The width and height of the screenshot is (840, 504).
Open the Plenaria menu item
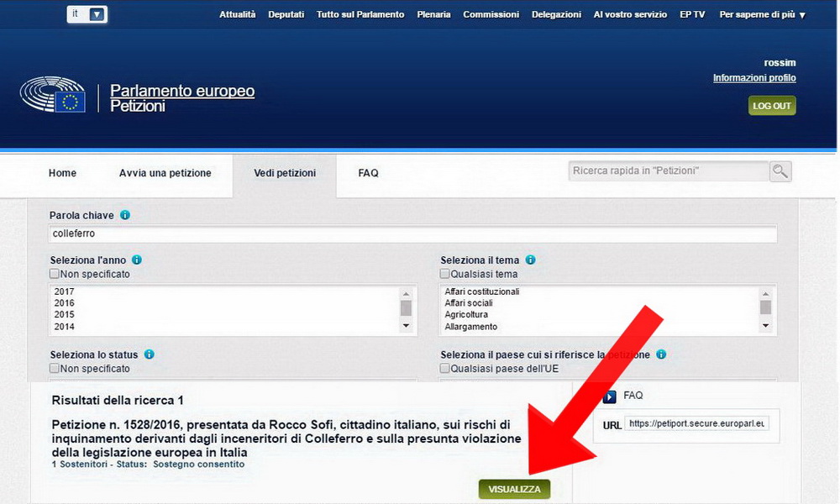[433, 14]
